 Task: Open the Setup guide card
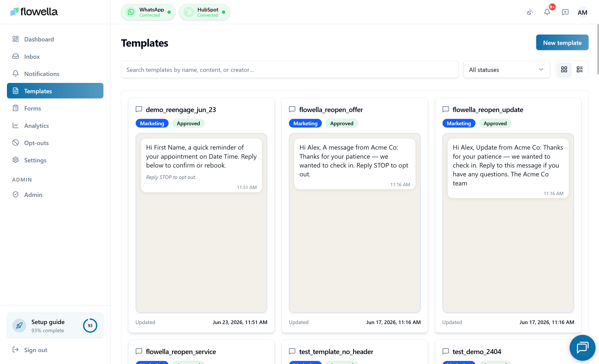(x=55, y=325)
